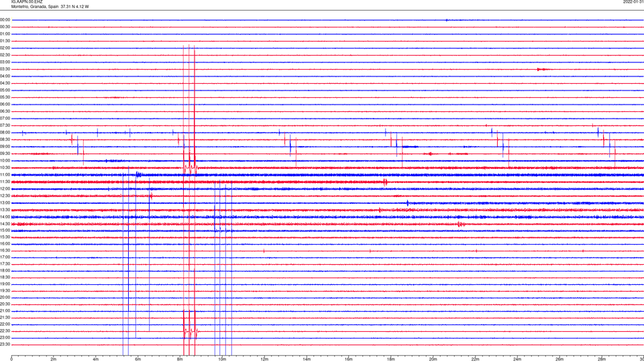
Task: Select the 10:00 time row label
Action: click(5, 161)
